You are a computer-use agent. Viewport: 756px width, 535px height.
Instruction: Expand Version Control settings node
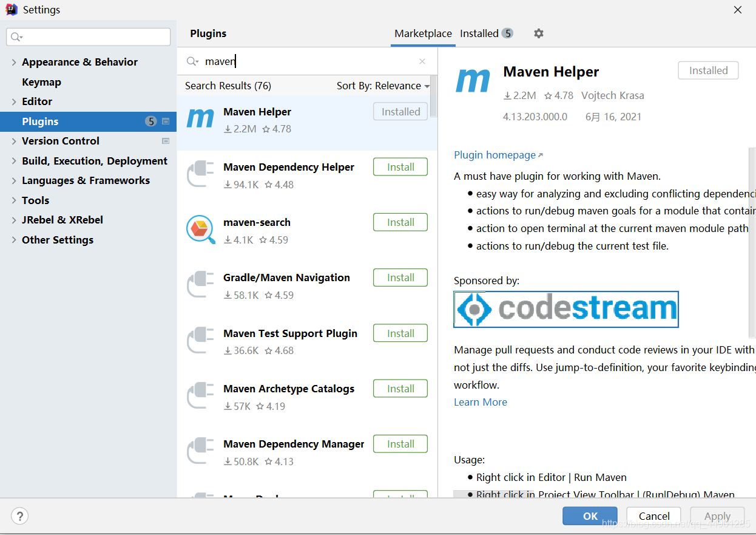pyautogui.click(x=14, y=141)
